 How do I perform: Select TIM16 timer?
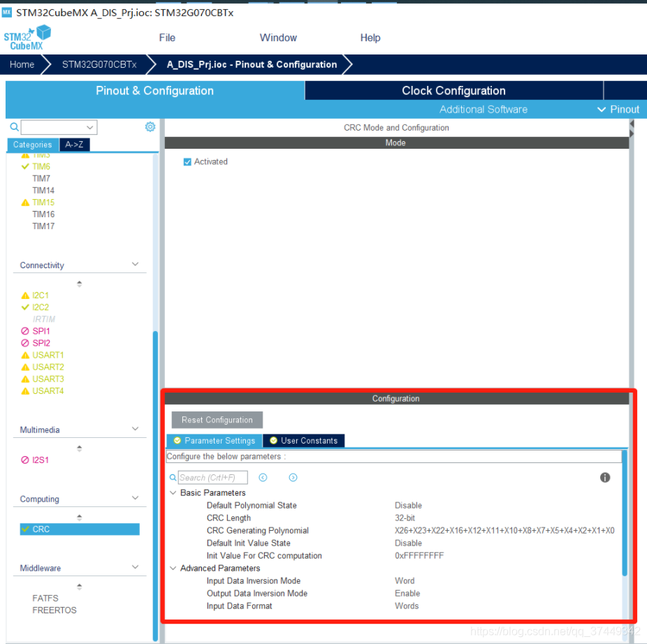(x=43, y=214)
